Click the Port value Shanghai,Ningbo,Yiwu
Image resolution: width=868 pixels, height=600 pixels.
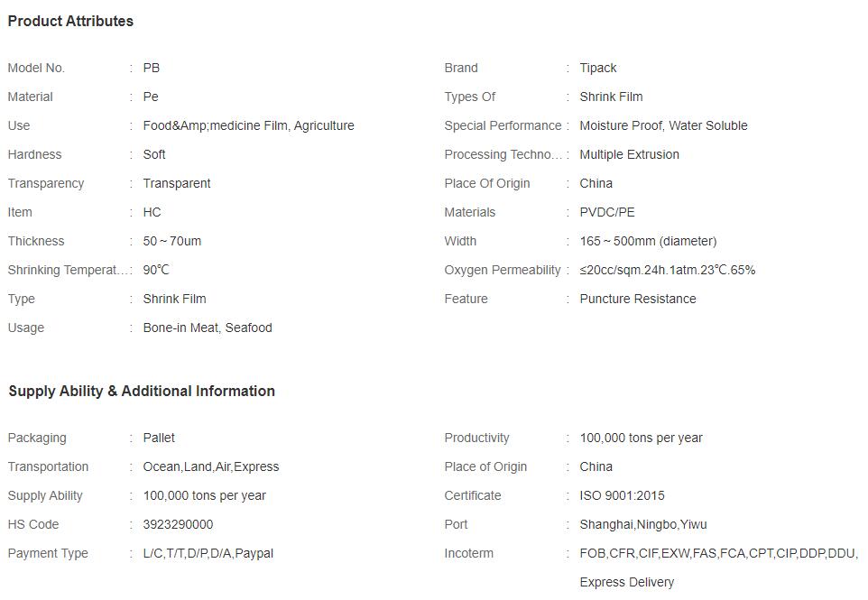pos(643,524)
